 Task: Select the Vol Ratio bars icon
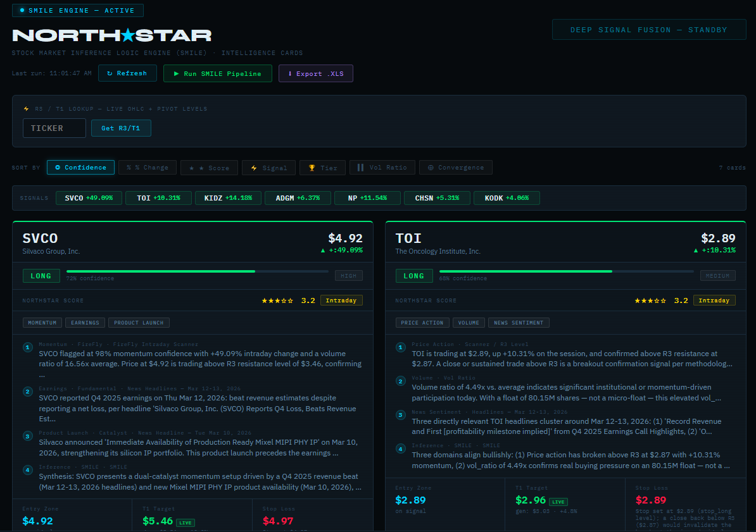361,167
